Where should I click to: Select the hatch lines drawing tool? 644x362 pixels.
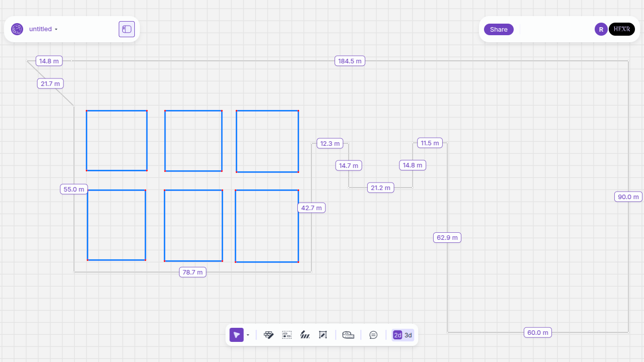click(x=305, y=335)
